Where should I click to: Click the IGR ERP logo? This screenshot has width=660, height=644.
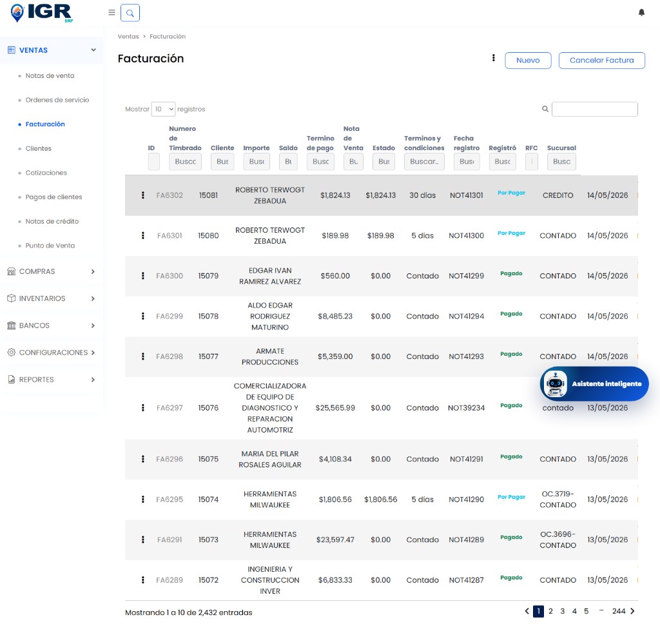[41, 13]
